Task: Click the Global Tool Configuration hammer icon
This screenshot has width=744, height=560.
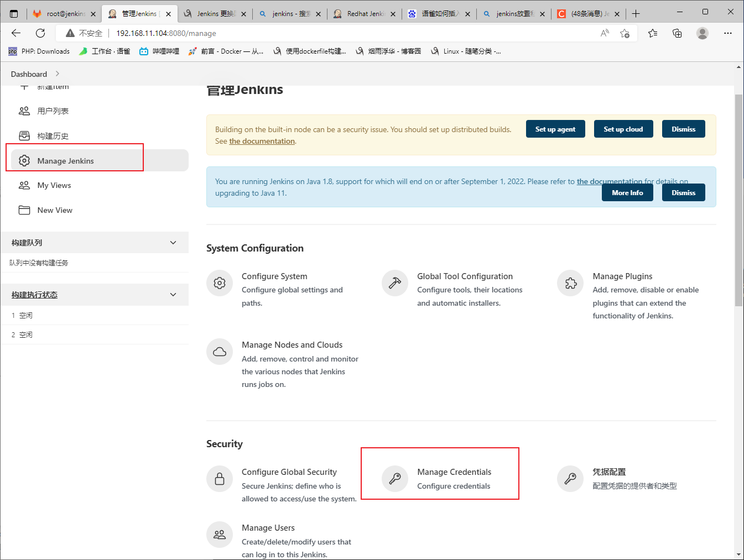Action: pyautogui.click(x=395, y=283)
